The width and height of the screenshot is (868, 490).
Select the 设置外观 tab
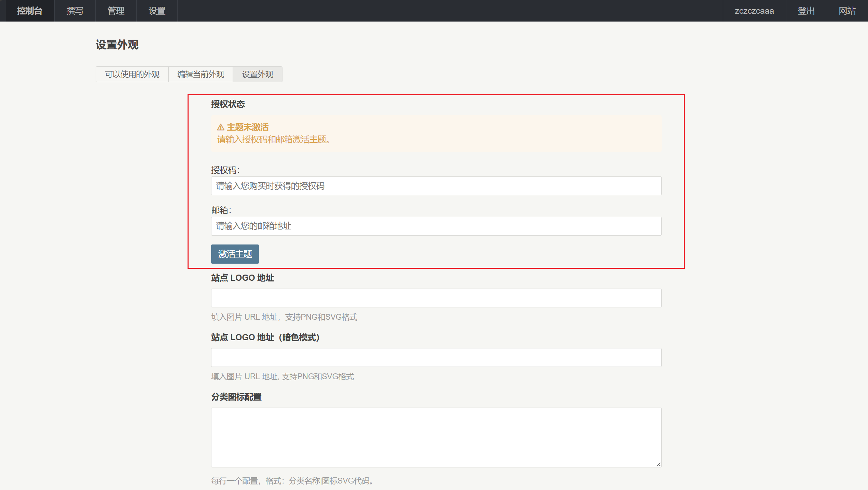[x=257, y=74]
